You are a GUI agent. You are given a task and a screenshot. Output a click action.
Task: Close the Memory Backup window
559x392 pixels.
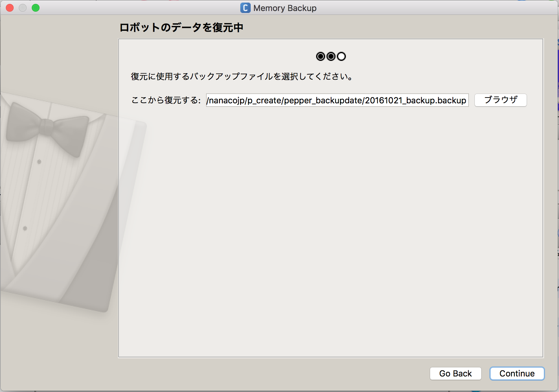tap(10, 8)
